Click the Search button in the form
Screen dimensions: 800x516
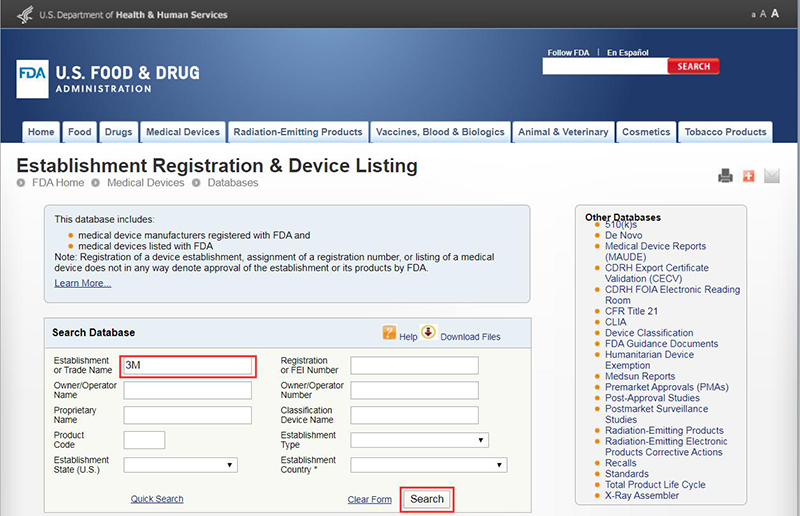(427, 499)
